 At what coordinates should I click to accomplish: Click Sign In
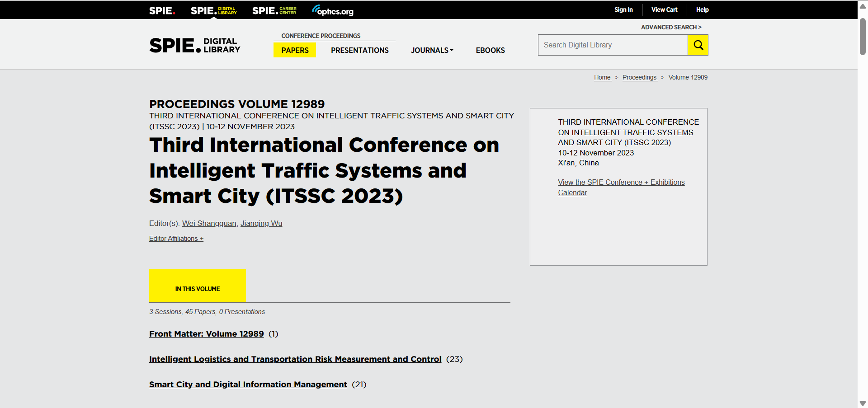(x=623, y=9)
